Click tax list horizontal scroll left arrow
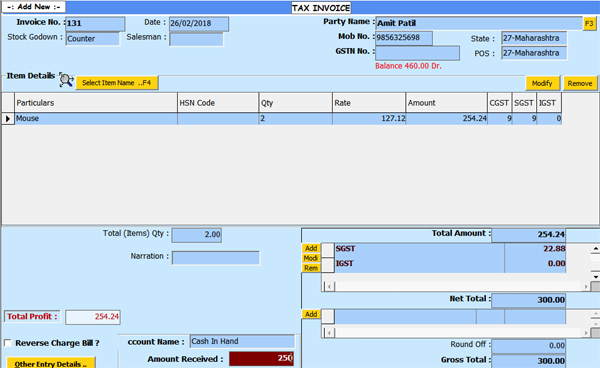 [329, 287]
